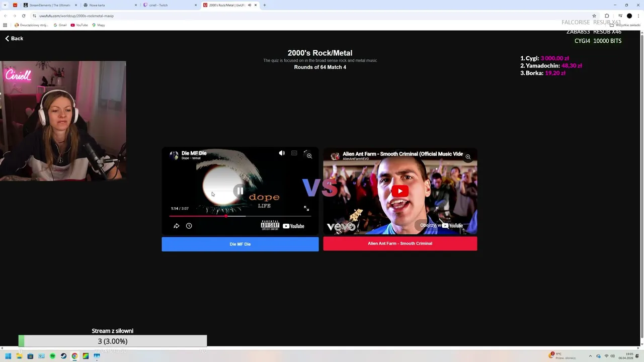Switch to the first pinned red tab

point(15,5)
